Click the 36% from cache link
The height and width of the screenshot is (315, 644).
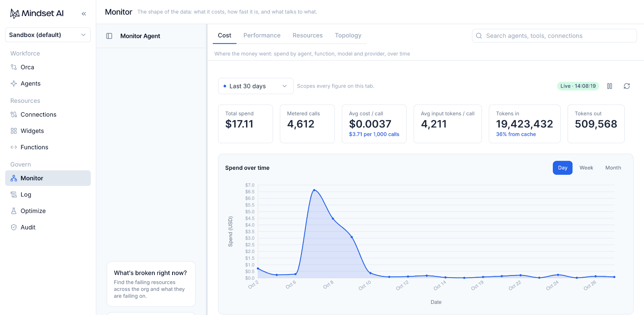coord(516,134)
